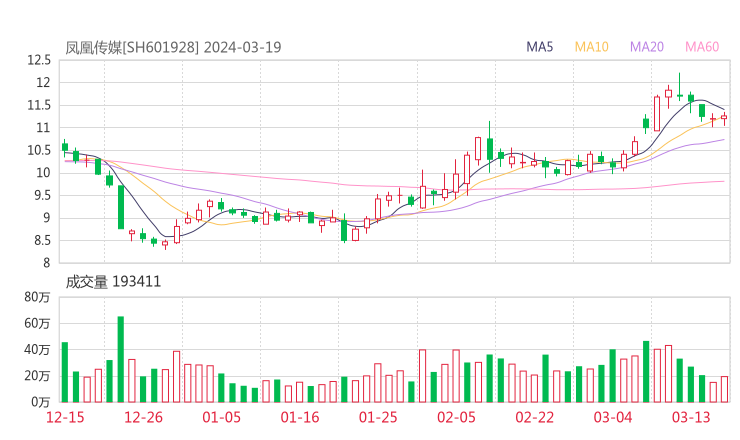Click the 02-22 date axis label
This screenshot has width=740, height=440.
(535, 417)
